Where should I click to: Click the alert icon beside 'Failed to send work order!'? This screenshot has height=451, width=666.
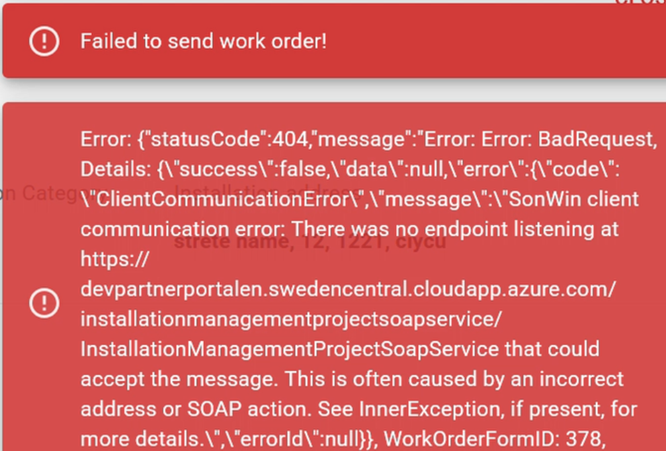(x=44, y=41)
